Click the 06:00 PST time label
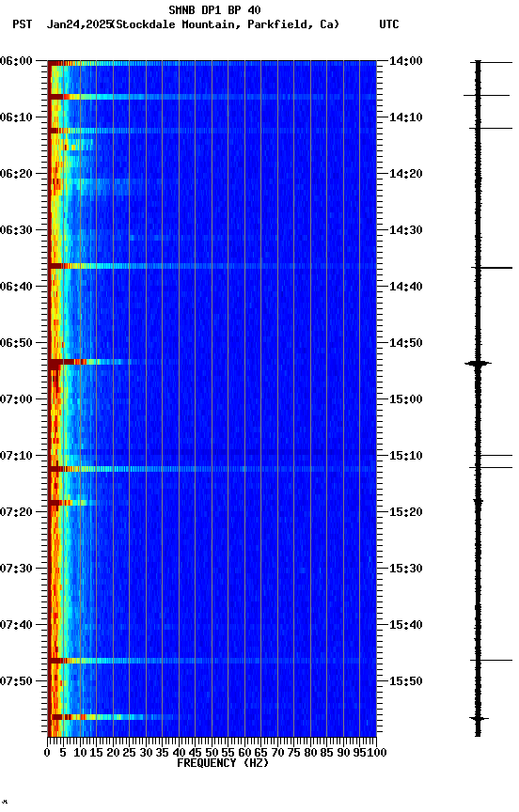The height and width of the screenshot is (812, 519). [16, 61]
